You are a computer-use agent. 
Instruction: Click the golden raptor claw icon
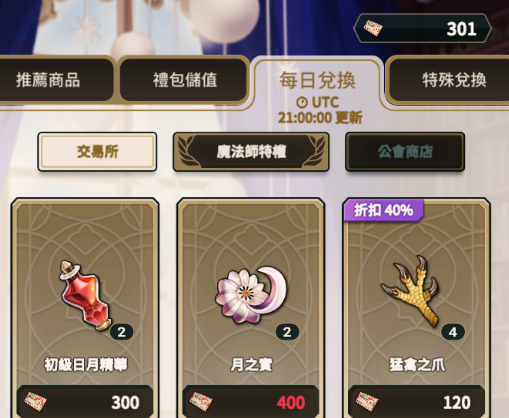tap(412, 291)
